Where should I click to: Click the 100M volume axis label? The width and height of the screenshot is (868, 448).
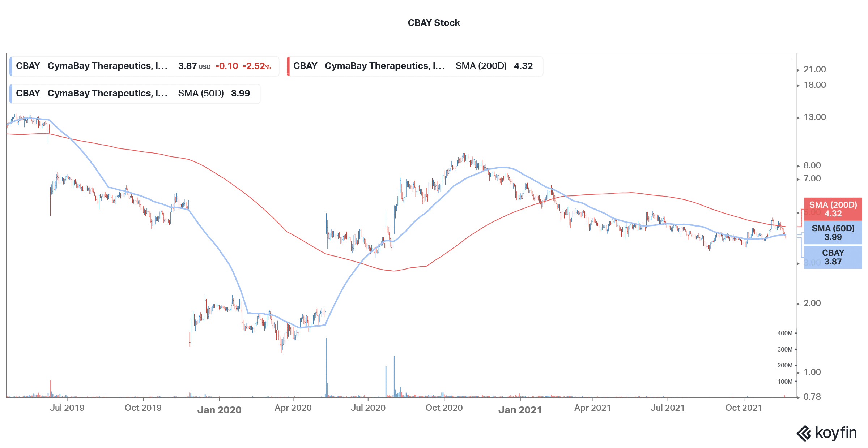pos(785,382)
